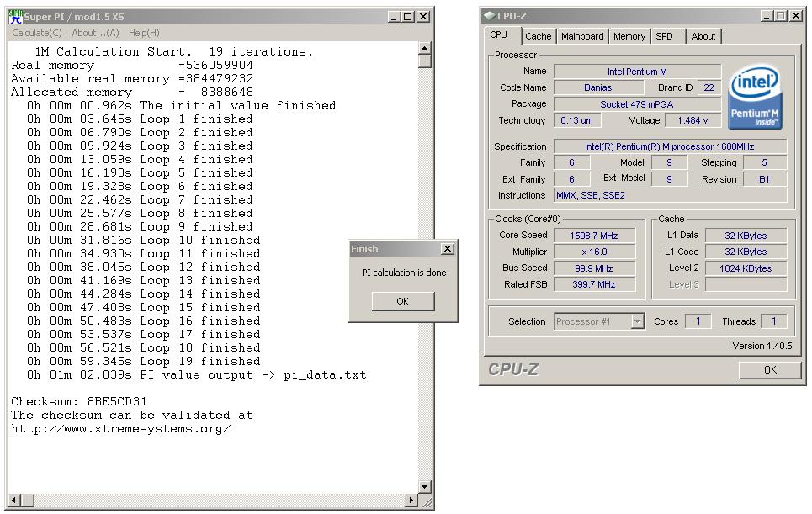Switch to the About tab in CPU-Z
Image resolution: width=812 pixels, height=514 pixels.
703,36
